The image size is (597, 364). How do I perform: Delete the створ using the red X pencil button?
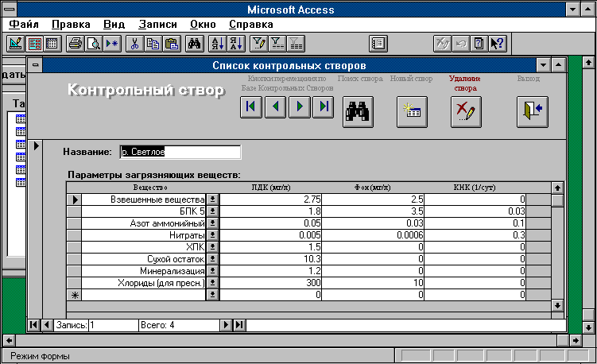466,111
